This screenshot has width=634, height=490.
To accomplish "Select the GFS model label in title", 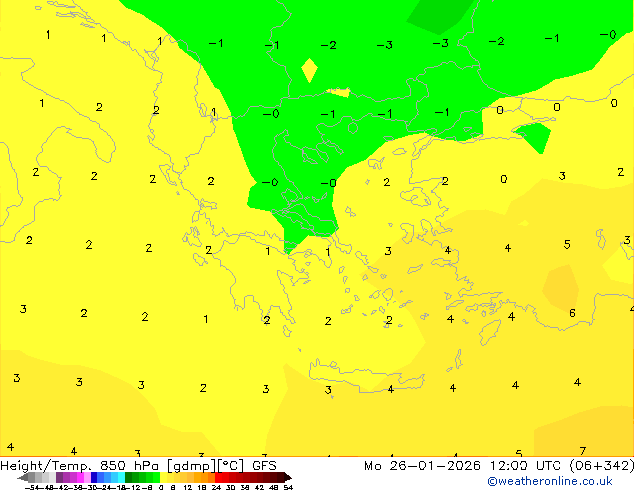I will [264, 466].
